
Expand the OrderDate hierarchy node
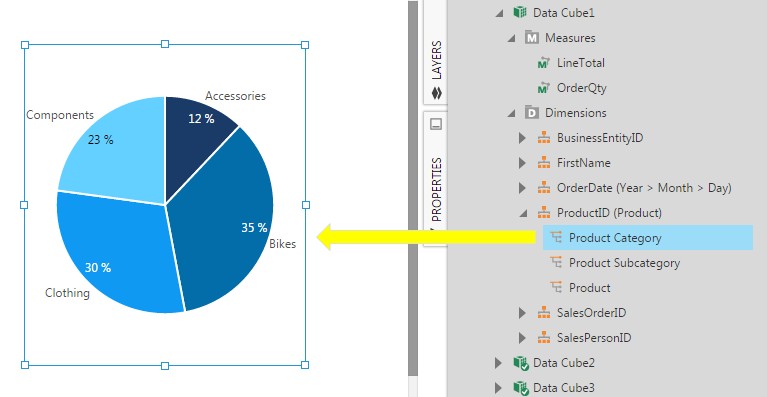[522, 188]
